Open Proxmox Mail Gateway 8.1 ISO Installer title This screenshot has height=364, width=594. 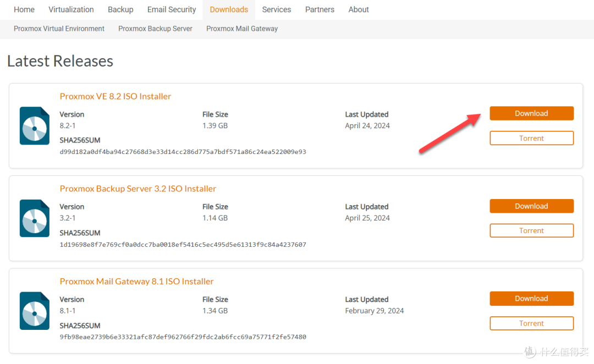click(137, 282)
